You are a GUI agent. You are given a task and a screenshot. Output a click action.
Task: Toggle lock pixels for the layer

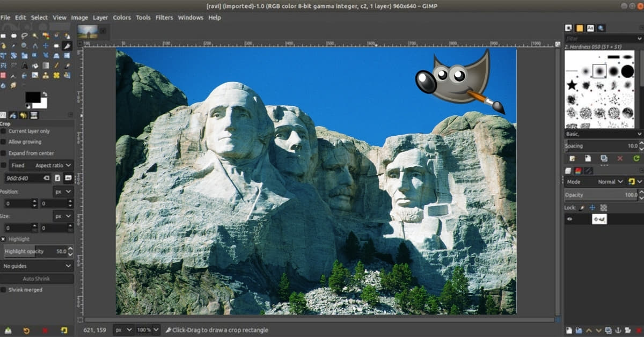click(582, 207)
